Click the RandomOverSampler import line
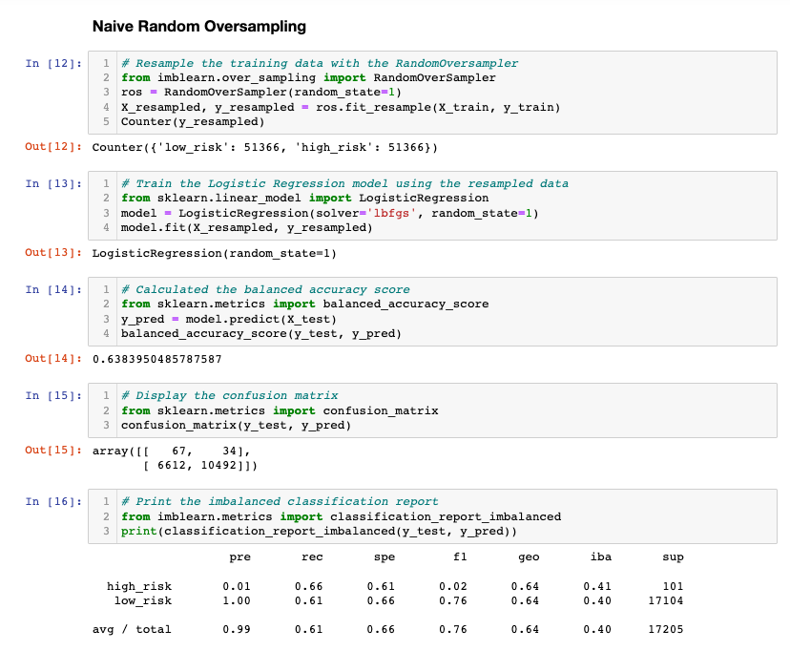Viewport: 790px width, 672px height. pyautogui.click(x=308, y=77)
